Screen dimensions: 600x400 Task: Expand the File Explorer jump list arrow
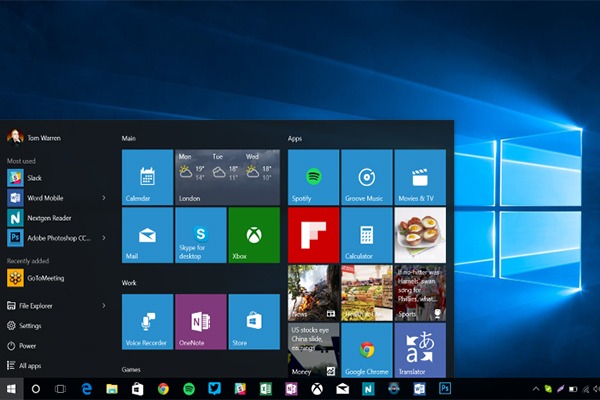pyautogui.click(x=104, y=305)
